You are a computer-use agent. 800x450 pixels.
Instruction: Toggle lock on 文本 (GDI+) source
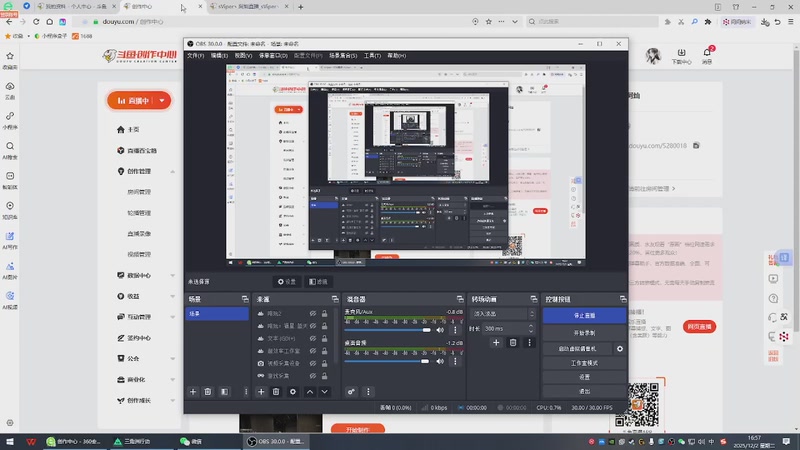tap(324, 339)
